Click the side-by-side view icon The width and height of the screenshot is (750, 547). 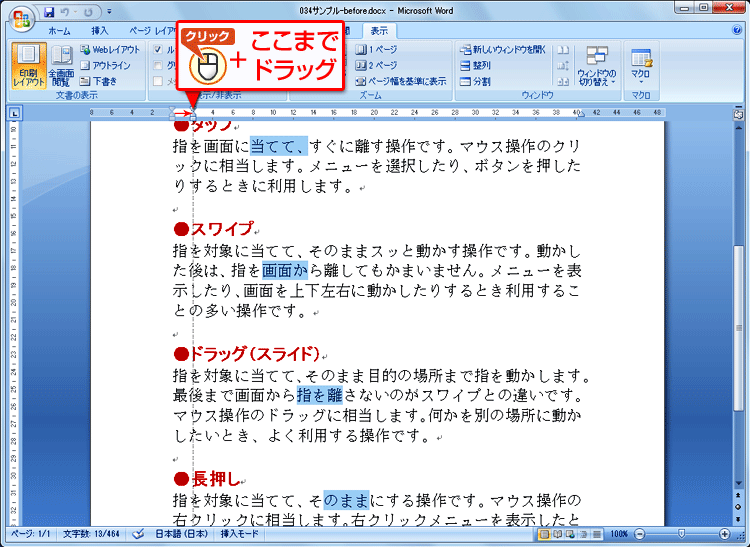click(563, 50)
